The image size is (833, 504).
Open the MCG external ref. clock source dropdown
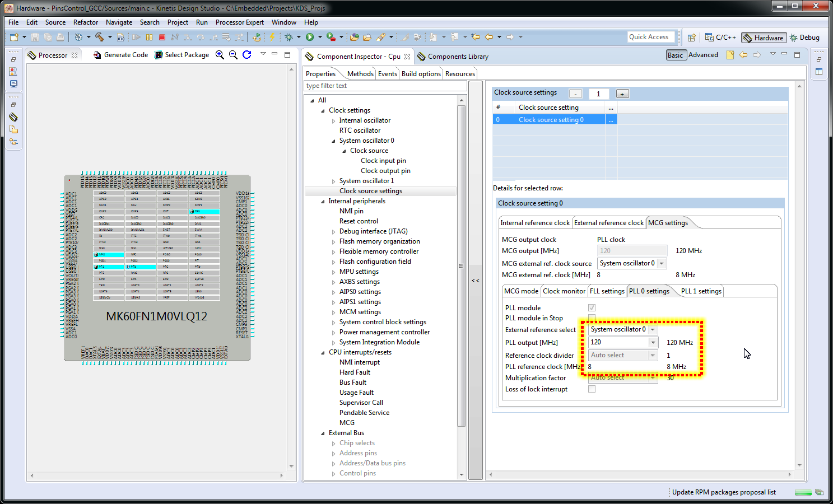pyautogui.click(x=662, y=263)
